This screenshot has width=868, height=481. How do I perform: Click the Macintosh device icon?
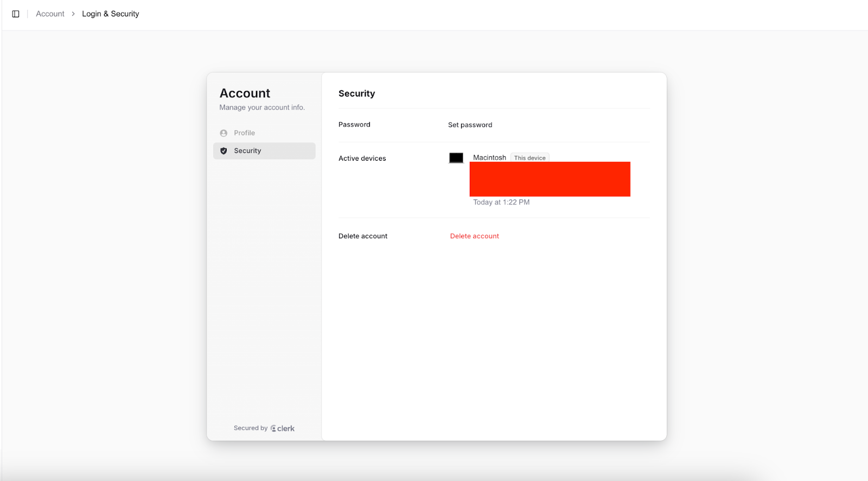tap(456, 158)
